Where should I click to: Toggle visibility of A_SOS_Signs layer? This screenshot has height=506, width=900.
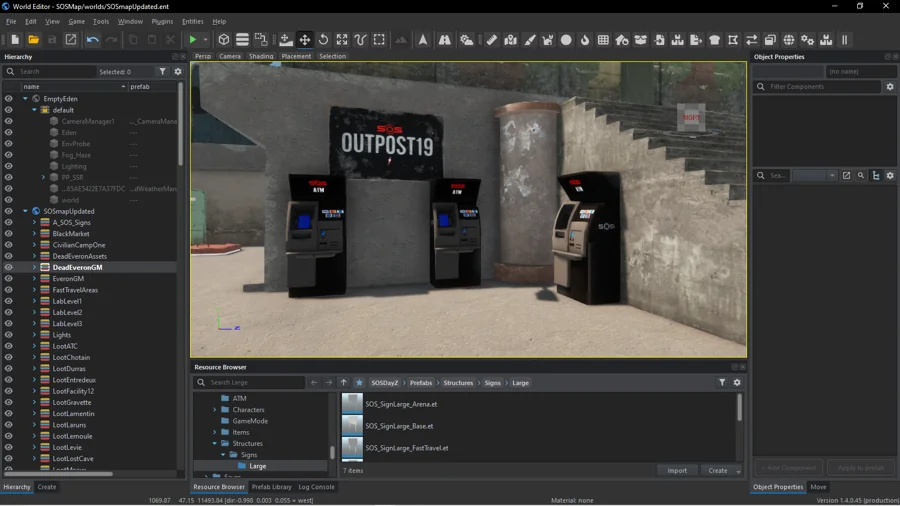point(9,223)
